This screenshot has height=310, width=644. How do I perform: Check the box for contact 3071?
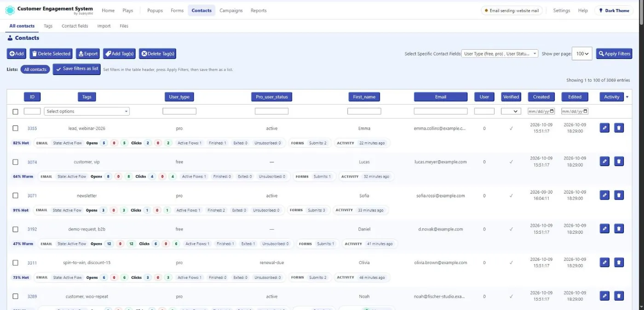point(15,195)
